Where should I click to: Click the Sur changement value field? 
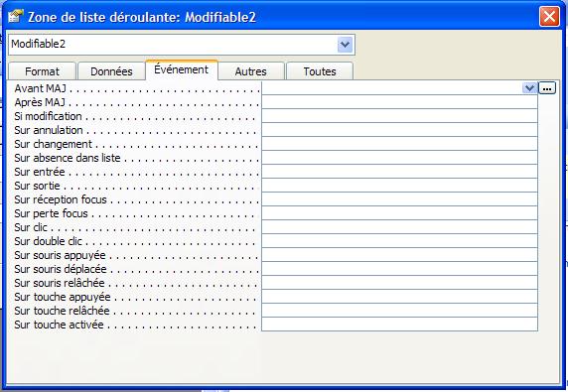[399, 144]
